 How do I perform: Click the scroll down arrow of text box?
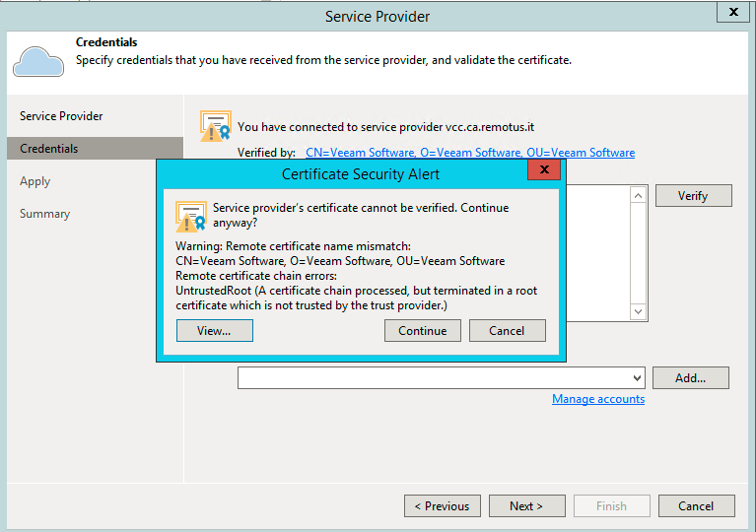click(x=638, y=311)
